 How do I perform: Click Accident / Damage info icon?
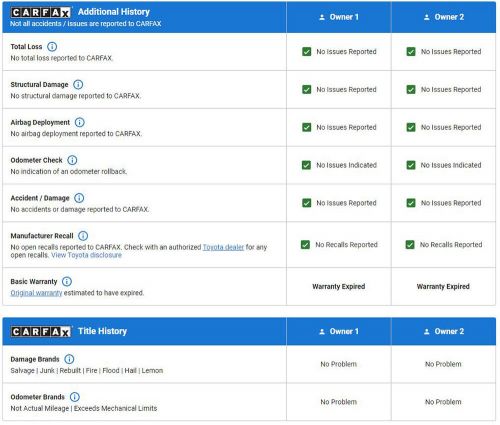point(79,198)
